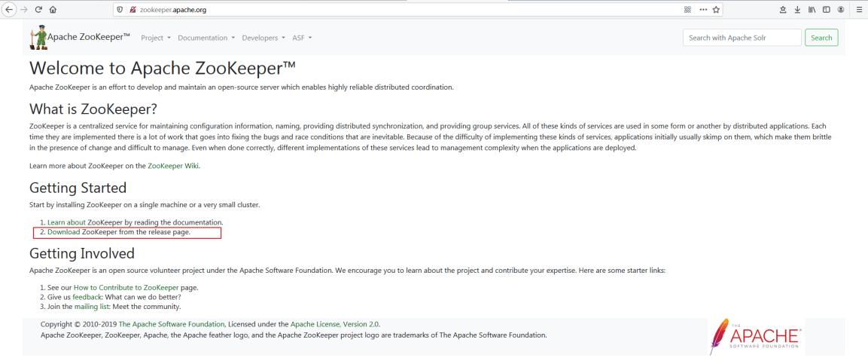Open The Apache Software Foundation footer link
Viewport: 868px width, 361px height.
(x=172, y=324)
